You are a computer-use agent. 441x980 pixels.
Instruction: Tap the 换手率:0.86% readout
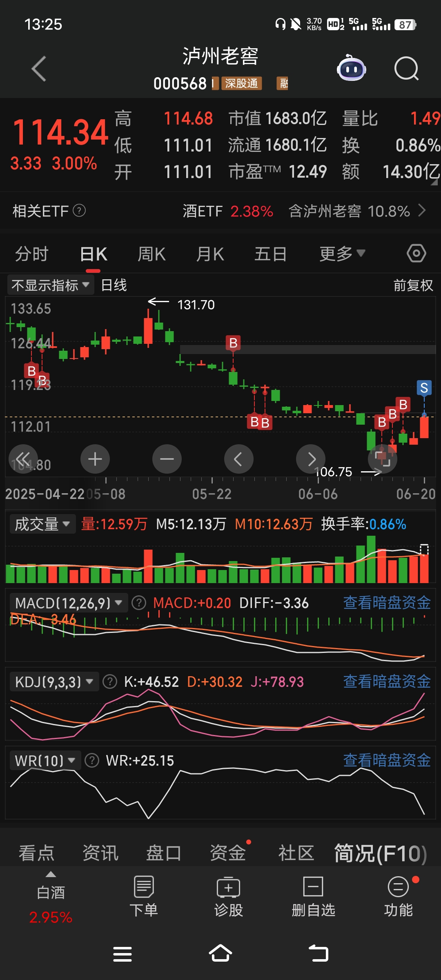point(363,524)
